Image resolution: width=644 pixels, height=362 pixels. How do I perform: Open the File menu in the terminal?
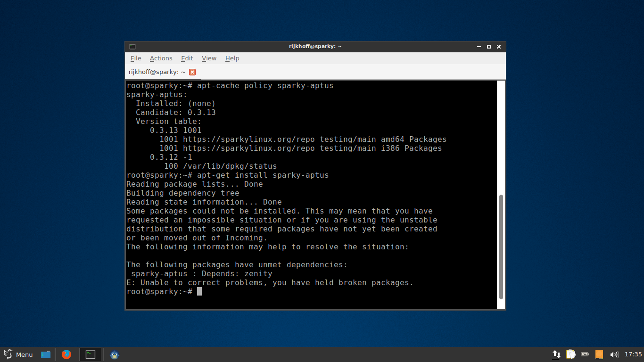pos(136,58)
